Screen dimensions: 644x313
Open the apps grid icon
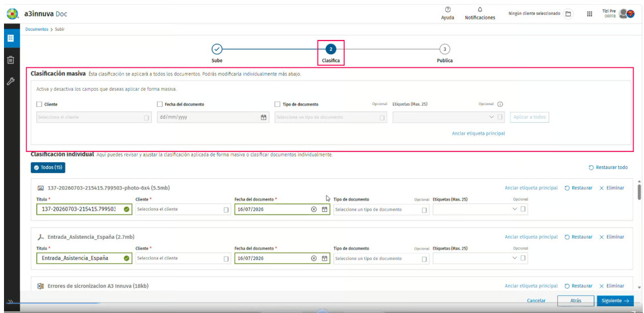point(589,14)
